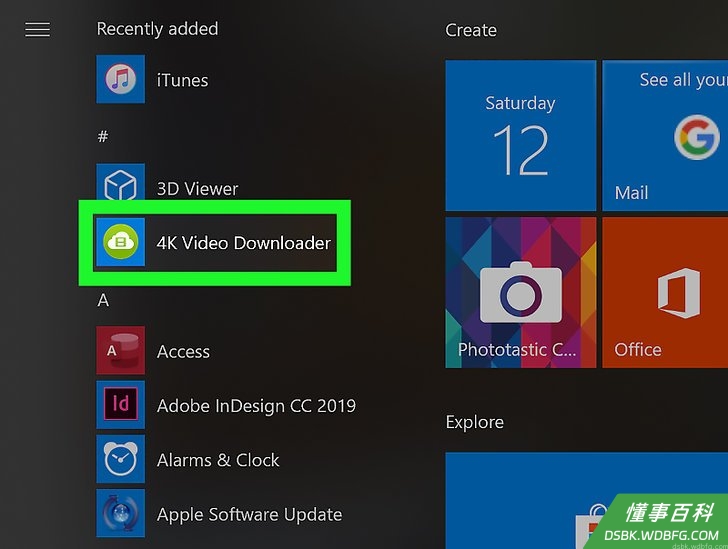The image size is (728, 549).
Task: Click the 4K Video Downloader cloud icon
Action: pos(121,242)
